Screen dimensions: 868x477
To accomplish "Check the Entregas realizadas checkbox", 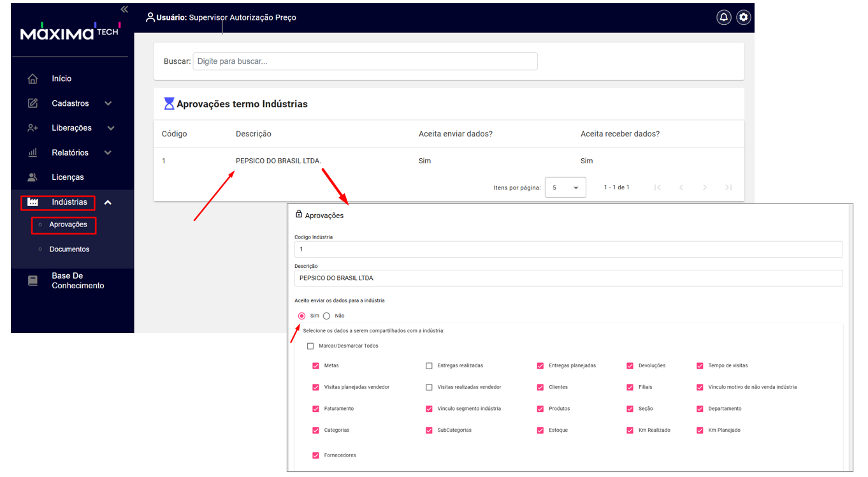I will [429, 366].
